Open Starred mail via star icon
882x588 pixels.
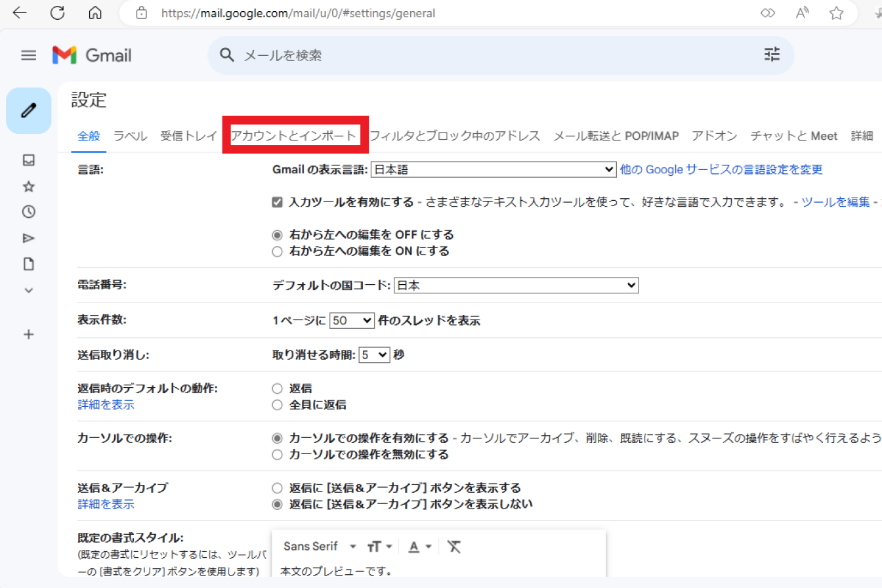click(x=29, y=186)
